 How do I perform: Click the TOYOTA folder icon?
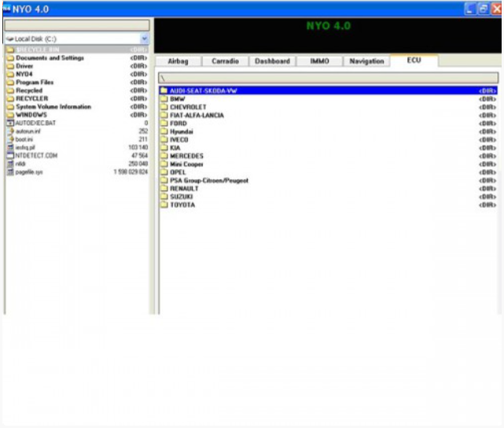[x=164, y=205]
